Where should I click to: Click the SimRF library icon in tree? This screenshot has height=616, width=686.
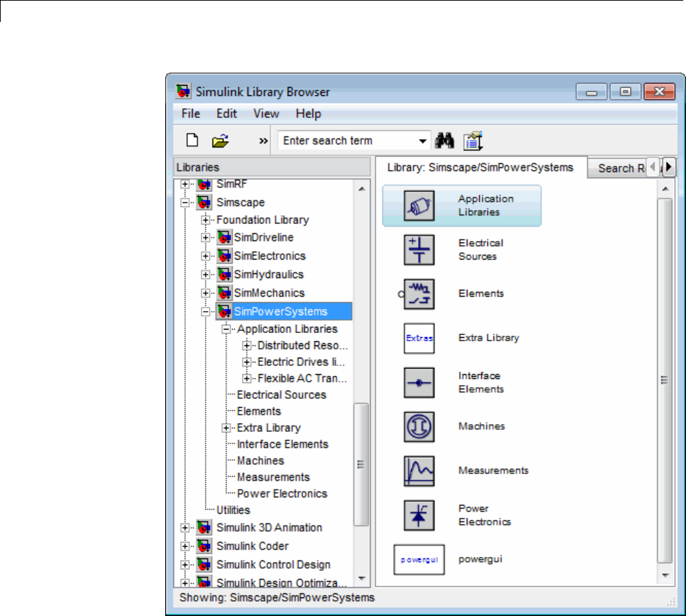(204, 184)
